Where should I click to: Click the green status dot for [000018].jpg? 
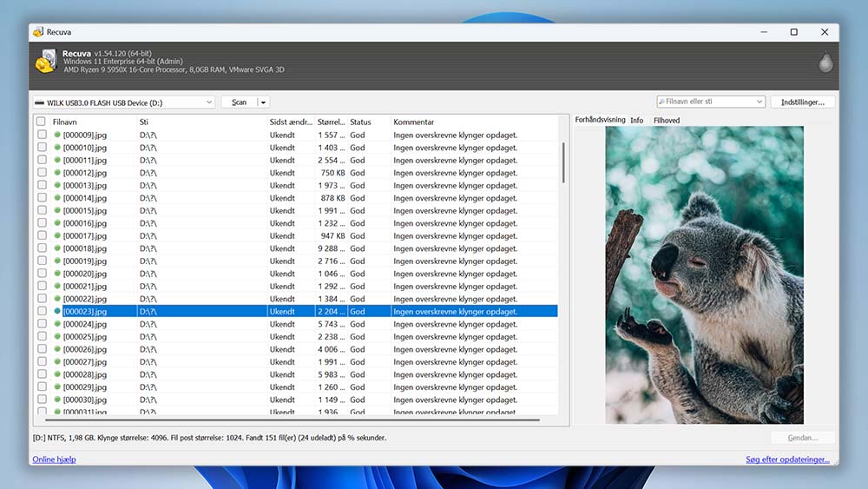[57, 248]
